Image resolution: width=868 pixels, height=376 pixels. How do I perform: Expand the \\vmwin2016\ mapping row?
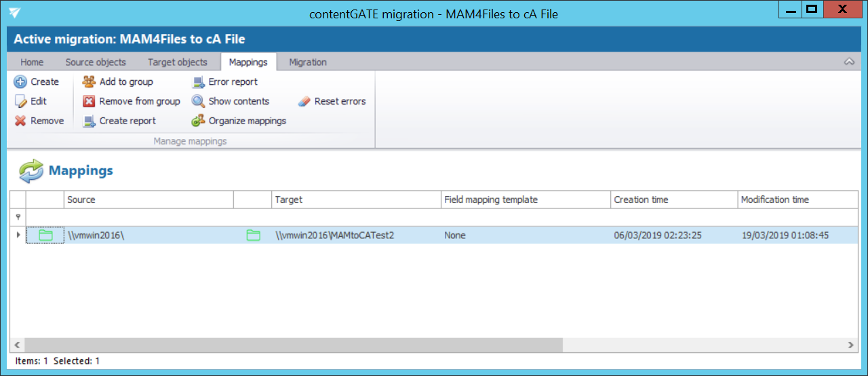click(18, 236)
